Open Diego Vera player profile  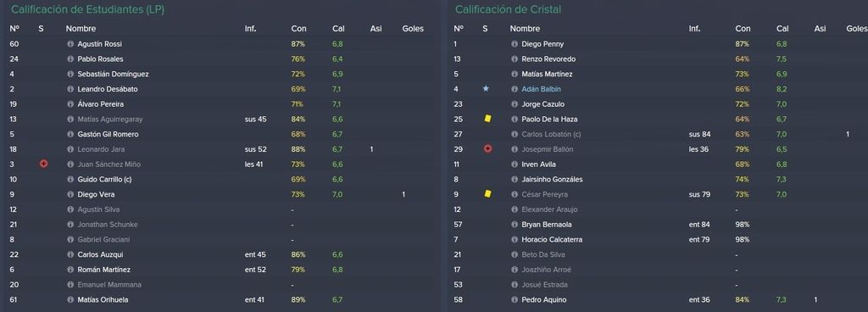(x=96, y=194)
